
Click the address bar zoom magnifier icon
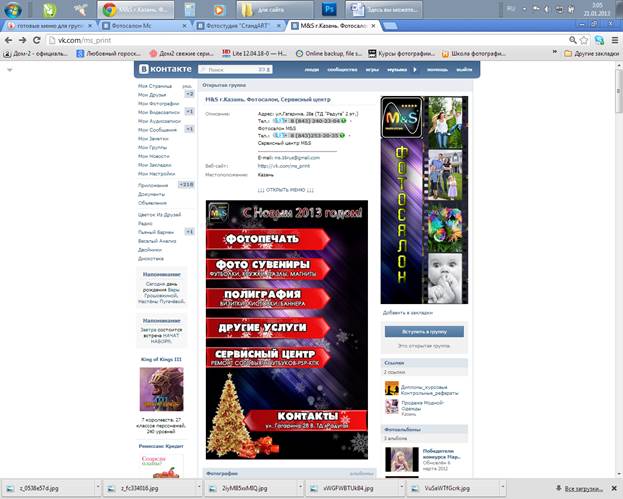click(x=573, y=40)
